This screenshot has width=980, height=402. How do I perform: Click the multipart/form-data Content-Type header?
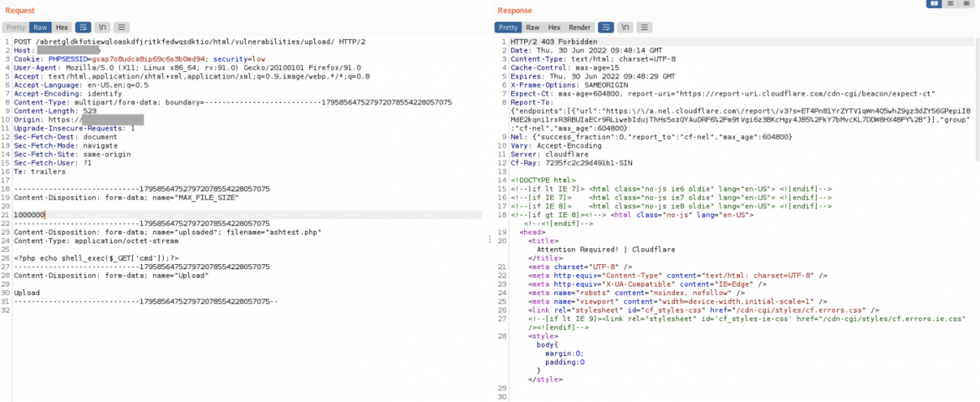coord(232,102)
